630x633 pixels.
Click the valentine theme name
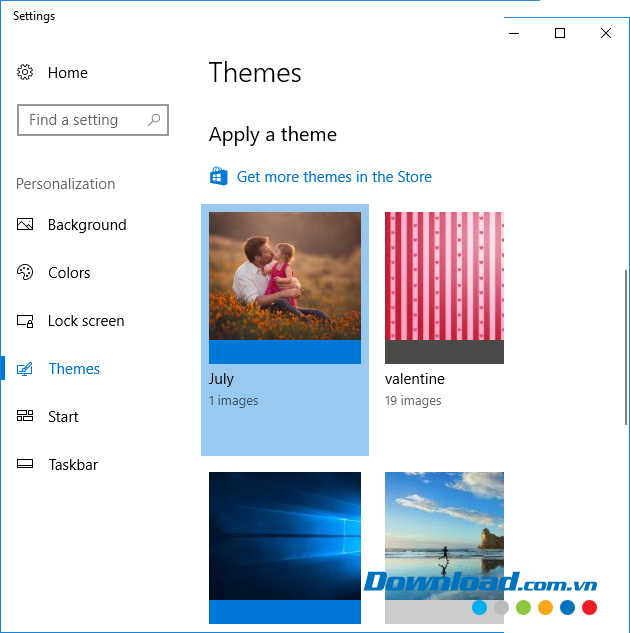[414, 379]
